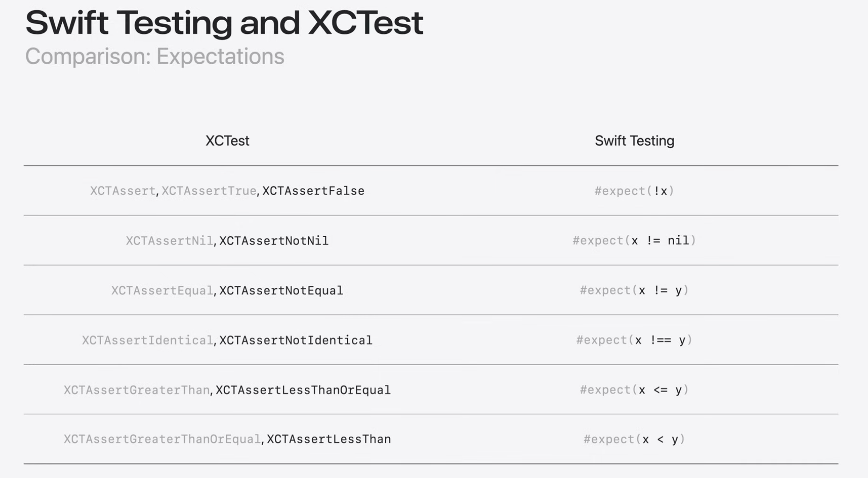Select the Swift Testing column header
This screenshot has height=478, width=868.
pyautogui.click(x=634, y=141)
